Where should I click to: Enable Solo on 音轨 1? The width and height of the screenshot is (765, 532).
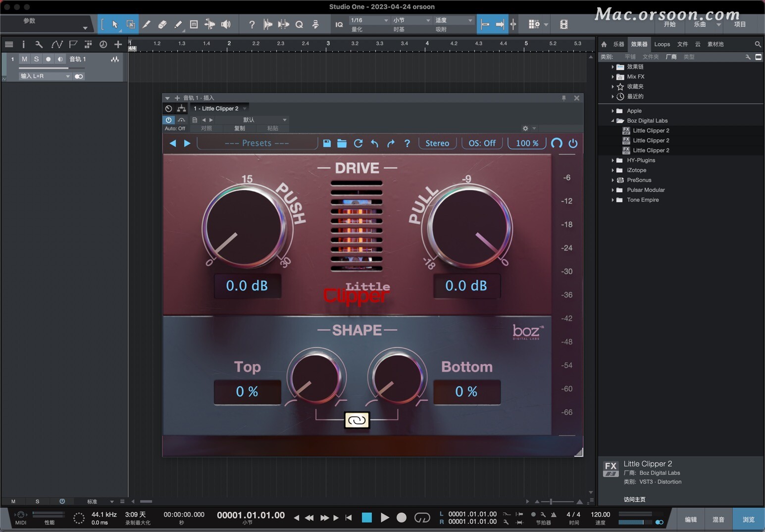point(36,59)
